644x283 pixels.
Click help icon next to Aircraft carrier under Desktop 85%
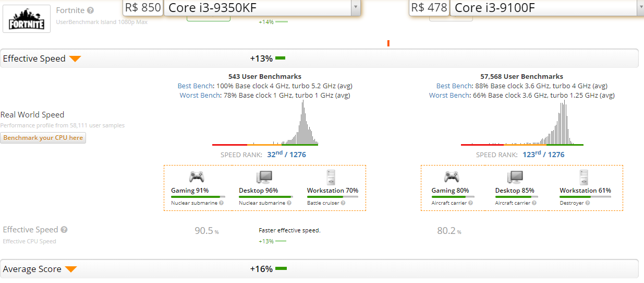coord(534,203)
